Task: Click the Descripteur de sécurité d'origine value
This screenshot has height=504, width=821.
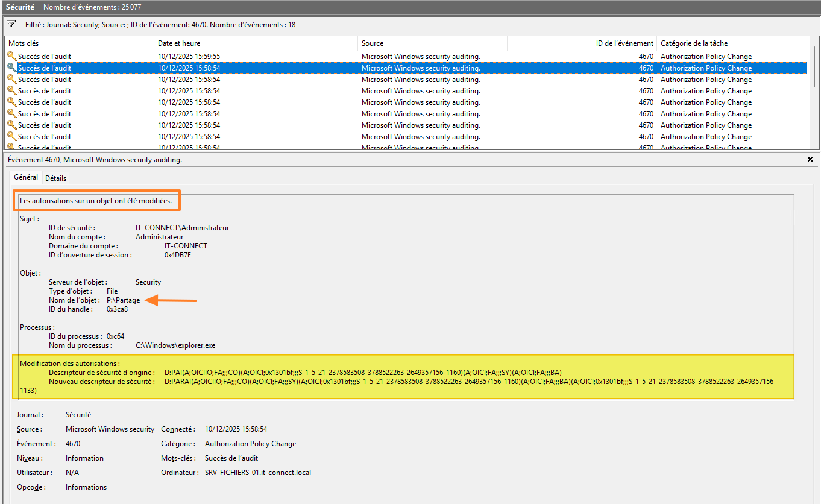Action: [x=363, y=373]
